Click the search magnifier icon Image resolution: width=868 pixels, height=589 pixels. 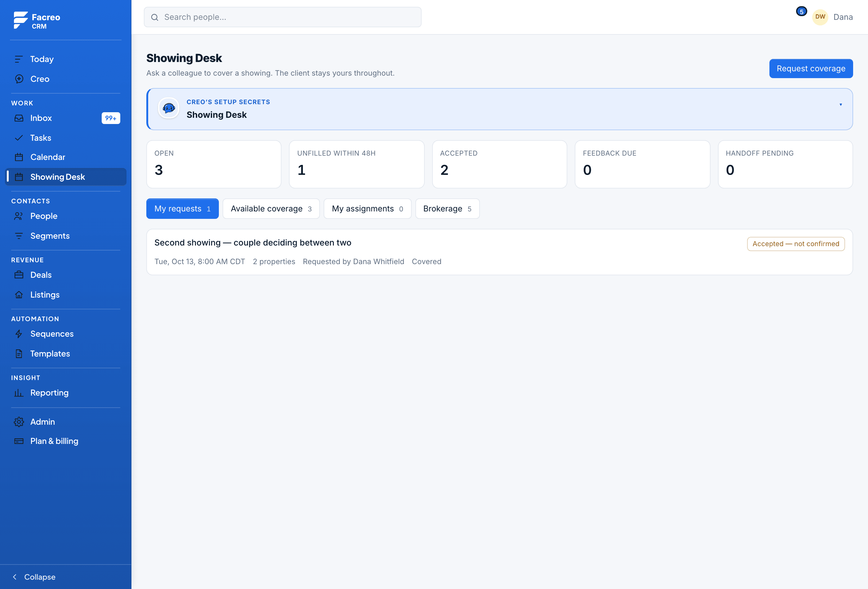155,18
